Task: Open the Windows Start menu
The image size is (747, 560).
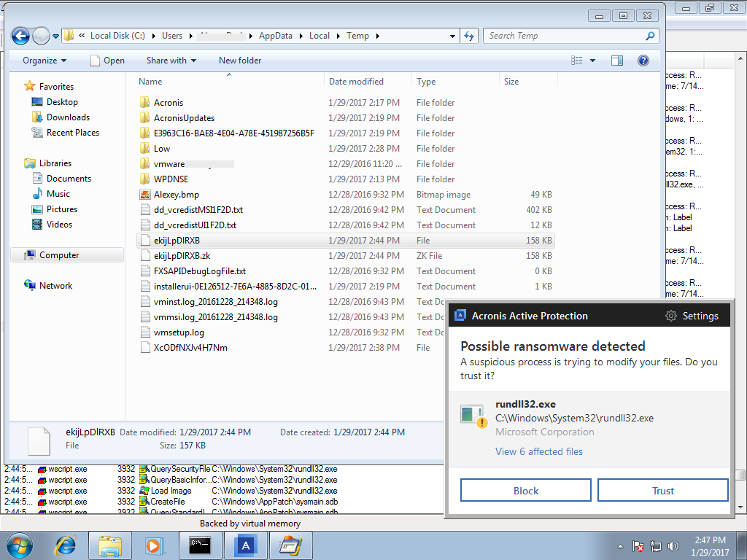Action: tap(19, 545)
